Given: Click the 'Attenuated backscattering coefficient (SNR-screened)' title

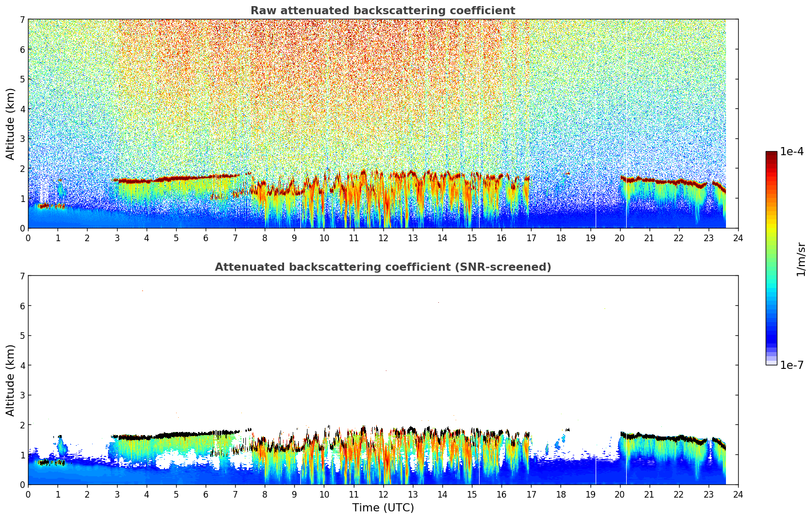Looking at the screenshot, I should pos(382,267).
